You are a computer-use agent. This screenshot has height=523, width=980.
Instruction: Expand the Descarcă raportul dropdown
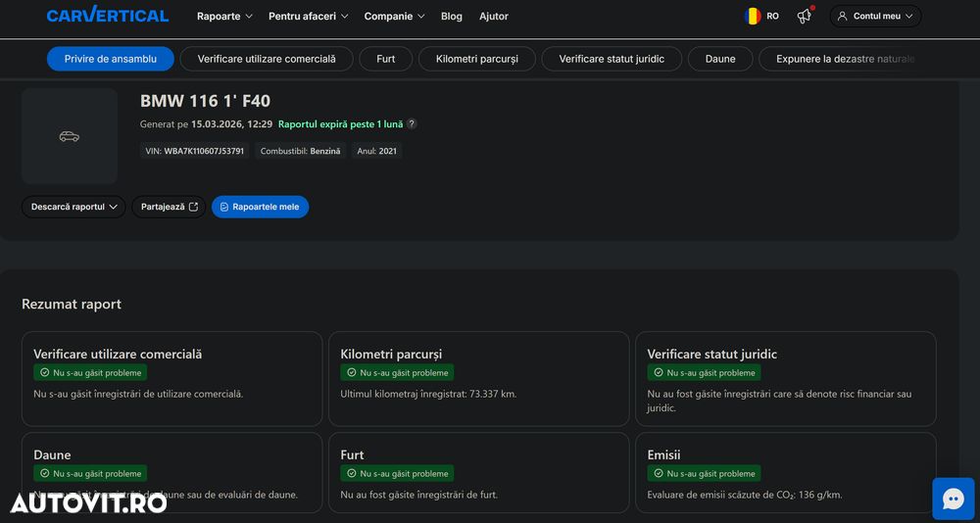(73, 207)
